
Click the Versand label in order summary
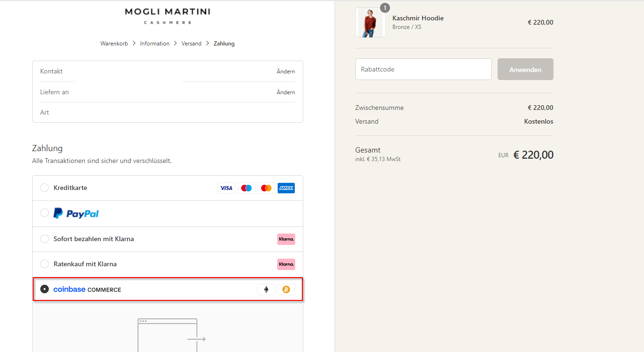(x=367, y=121)
